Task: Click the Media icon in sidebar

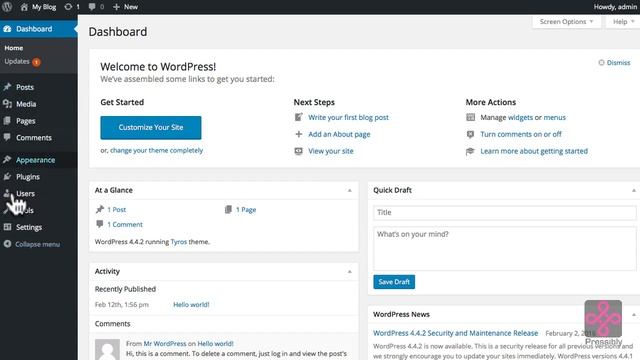Action: (x=7, y=104)
